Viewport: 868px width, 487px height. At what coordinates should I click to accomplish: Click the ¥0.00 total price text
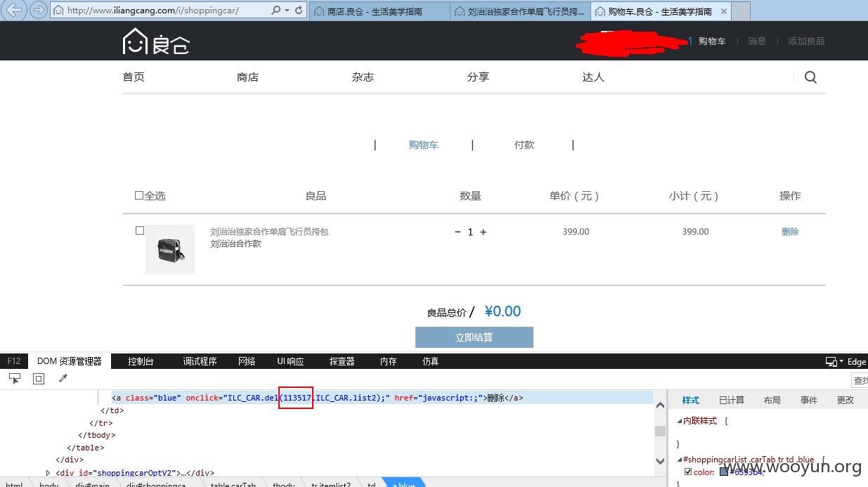(503, 311)
